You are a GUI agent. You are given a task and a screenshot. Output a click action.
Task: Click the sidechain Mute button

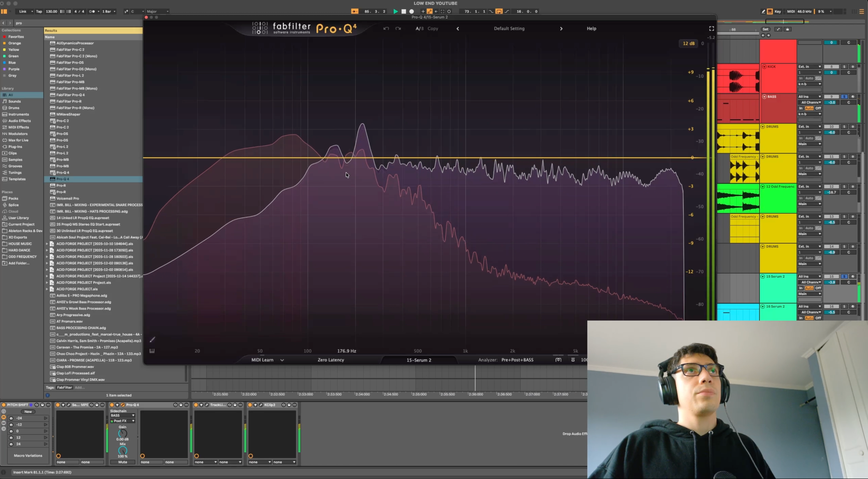(123, 462)
